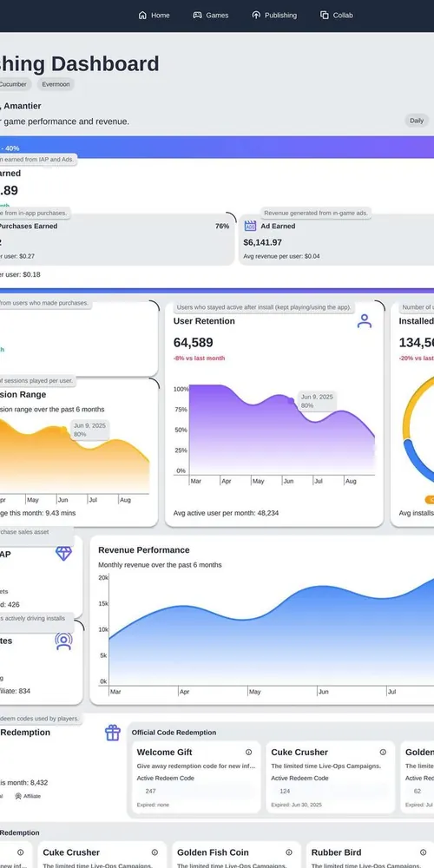Click the User Retention person icon
This screenshot has width=434, height=868.
click(x=365, y=321)
